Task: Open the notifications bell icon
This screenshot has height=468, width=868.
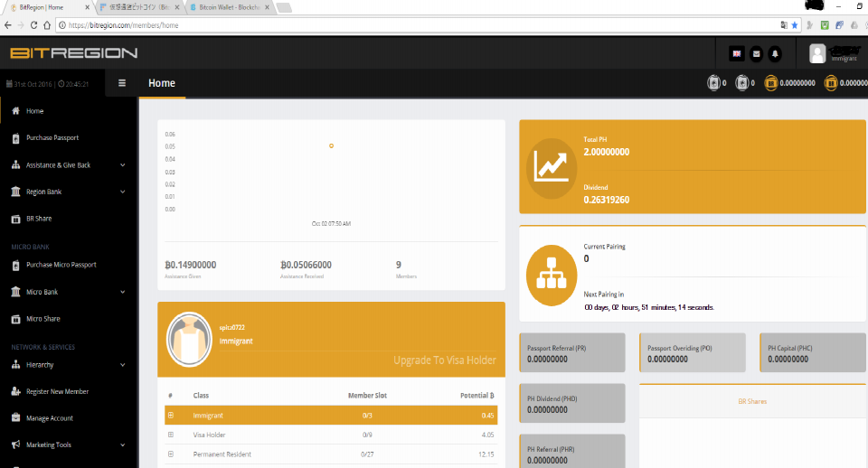Action: click(x=775, y=53)
